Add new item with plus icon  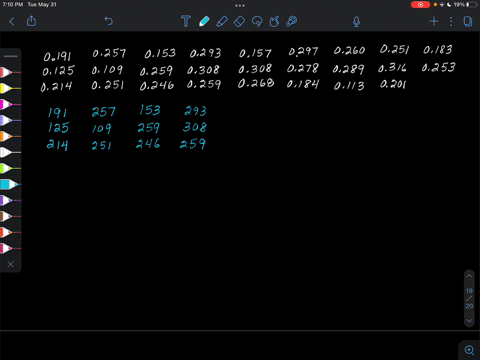click(x=434, y=22)
